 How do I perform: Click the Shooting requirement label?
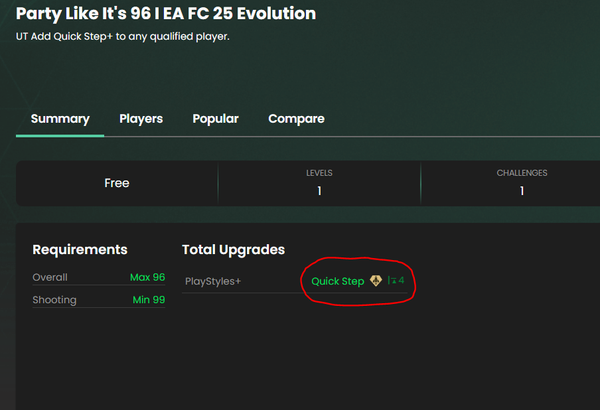click(x=54, y=299)
